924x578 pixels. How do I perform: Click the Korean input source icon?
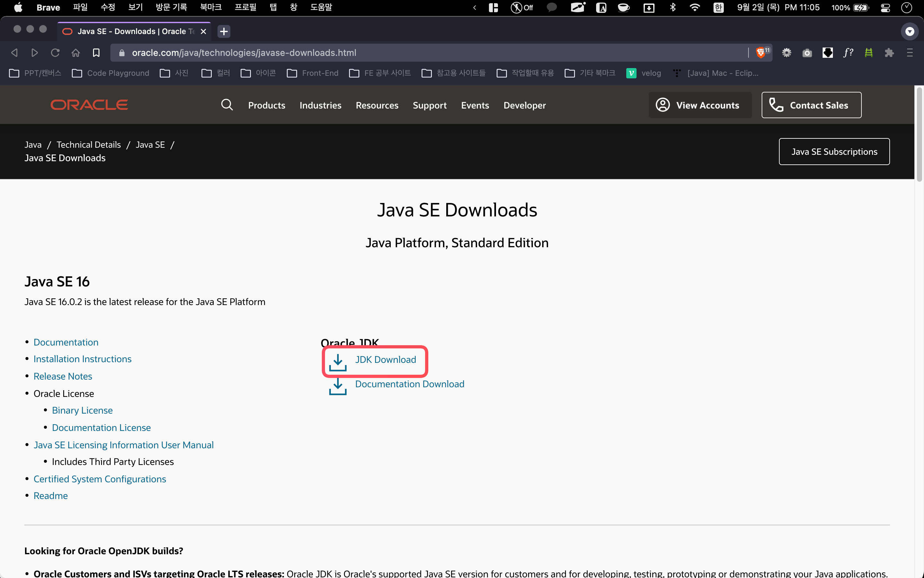(x=719, y=7)
